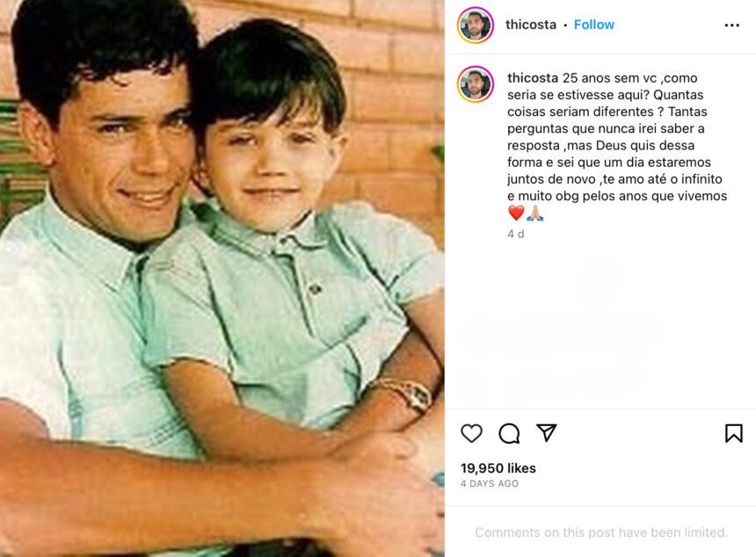Follow the thicosta account
The image size is (756, 557).
(x=594, y=25)
